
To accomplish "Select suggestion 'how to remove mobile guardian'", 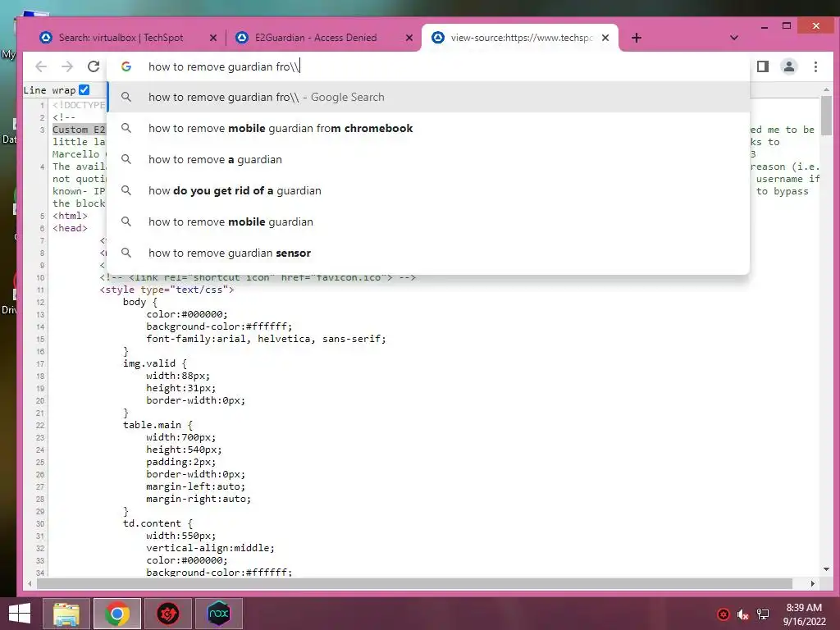I will tap(428, 221).
